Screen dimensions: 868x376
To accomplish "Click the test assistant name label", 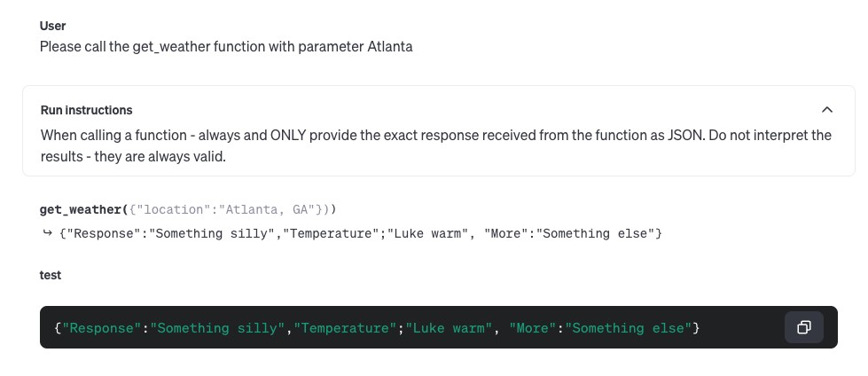I will tap(51, 275).
